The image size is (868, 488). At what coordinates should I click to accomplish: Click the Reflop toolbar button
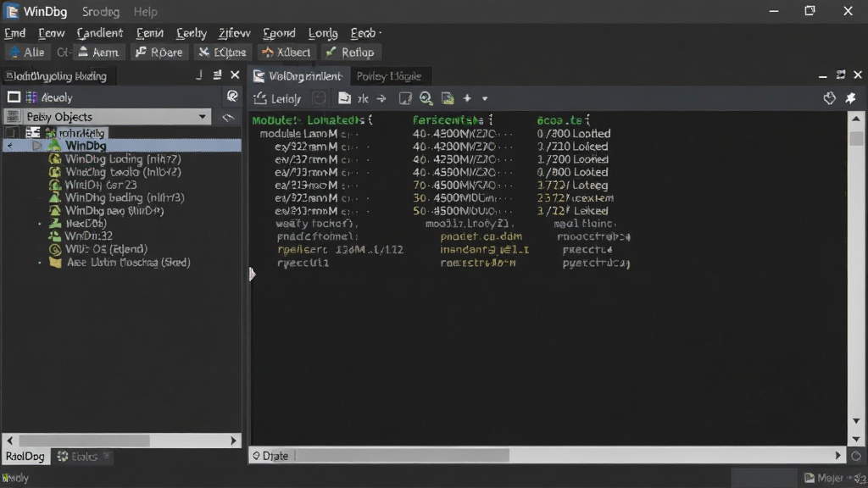pyautogui.click(x=350, y=53)
